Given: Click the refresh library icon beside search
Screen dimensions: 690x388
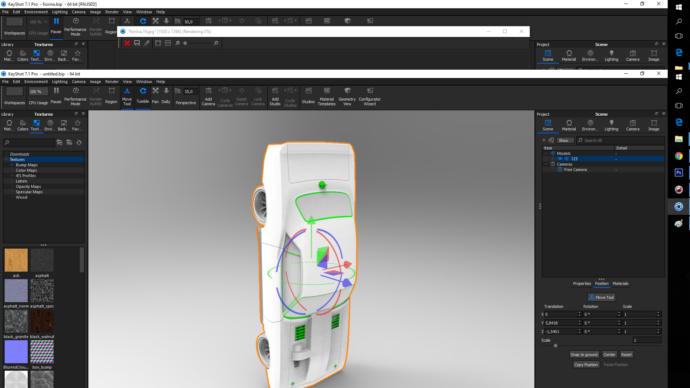Looking at the screenshot, I should [x=79, y=143].
